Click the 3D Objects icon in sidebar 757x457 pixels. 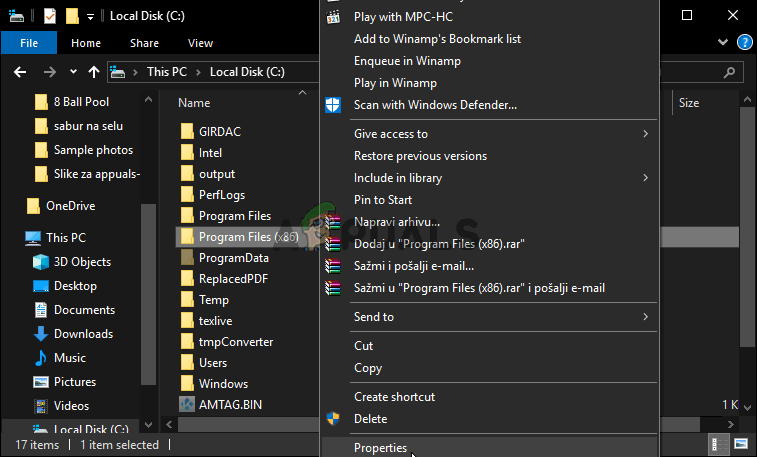coord(41,262)
